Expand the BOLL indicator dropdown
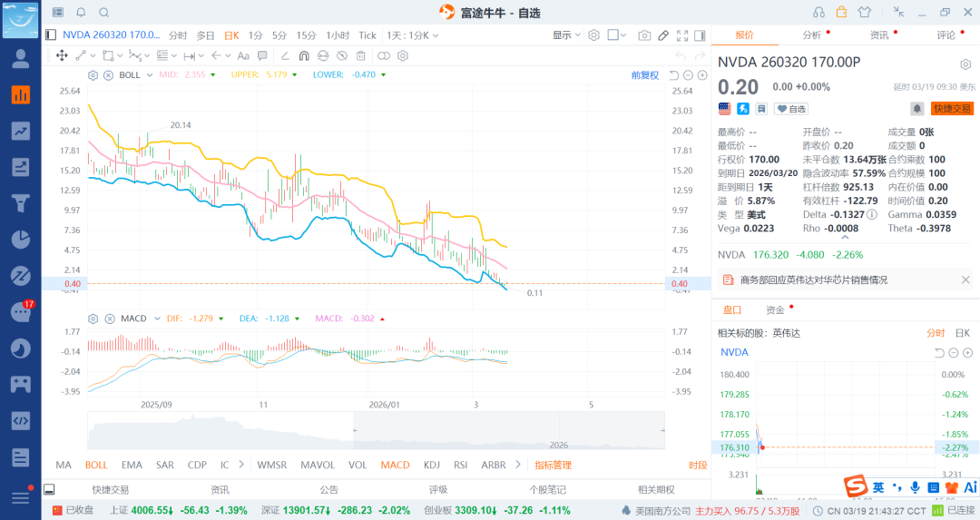The height and width of the screenshot is (520, 980). (150, 75)
